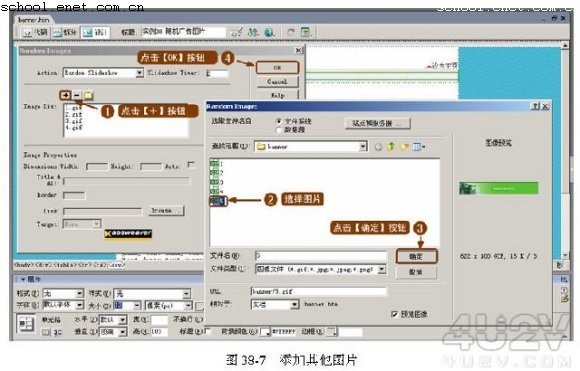
Task: Click the green banner preview thumbnail
Action: (x=499, y=188)
